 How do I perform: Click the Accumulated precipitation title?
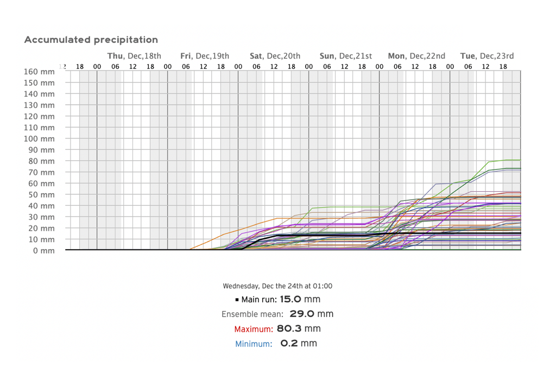(x=91, y=39)
